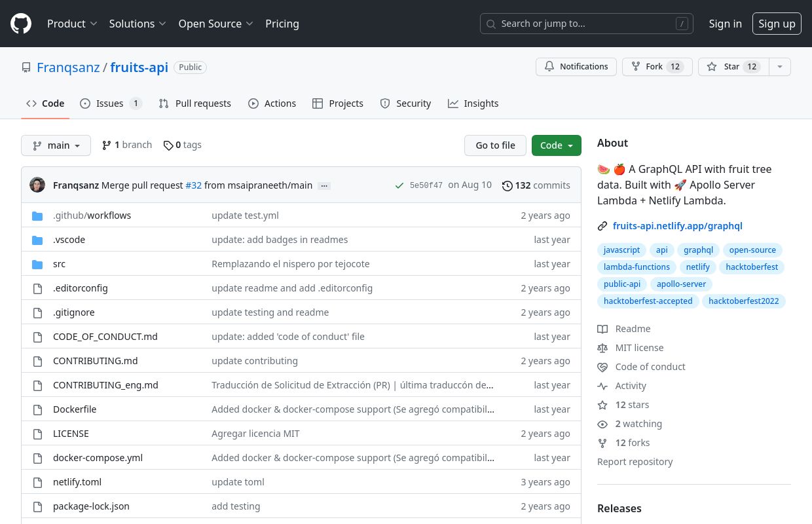Click Franqsanz avatar in commit bar
This screenshot has width=812, height=524.
pos(37,185)
